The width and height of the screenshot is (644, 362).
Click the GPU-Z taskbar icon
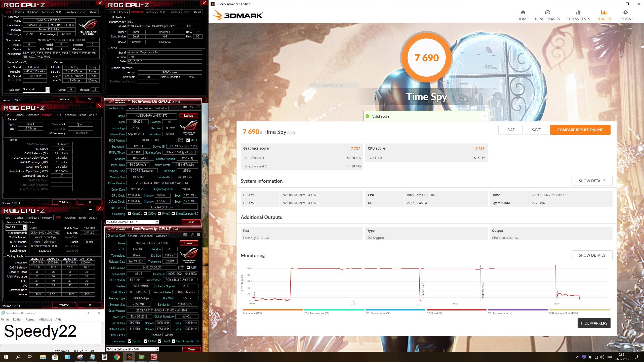tap(142, 357)
